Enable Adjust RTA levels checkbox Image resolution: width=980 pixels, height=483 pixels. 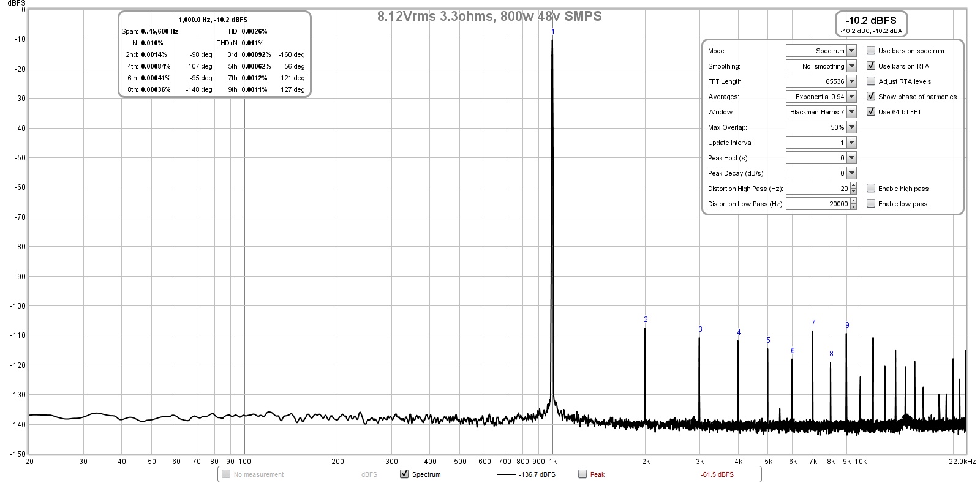871,81
